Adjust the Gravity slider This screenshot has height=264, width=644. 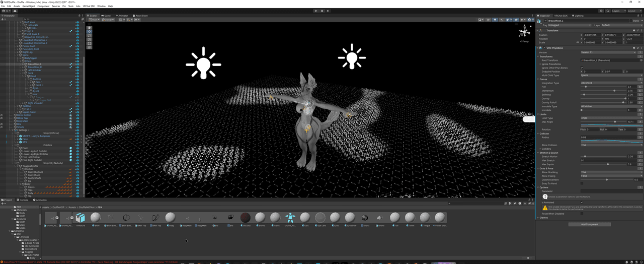coord(603,98)
